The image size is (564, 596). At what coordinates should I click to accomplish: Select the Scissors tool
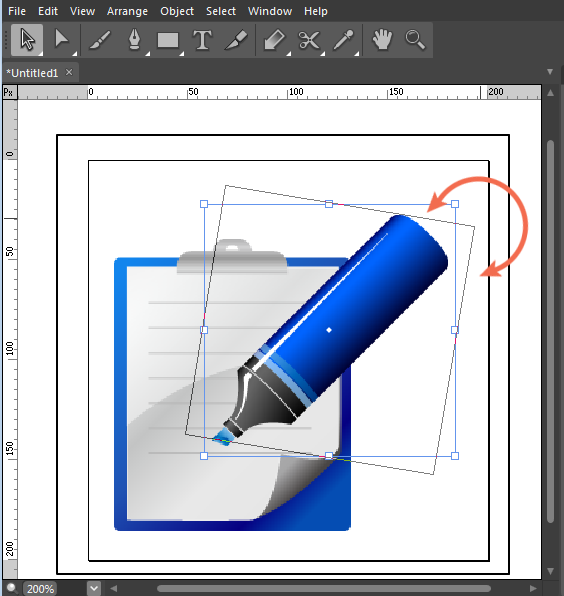(x=309, y=40)
